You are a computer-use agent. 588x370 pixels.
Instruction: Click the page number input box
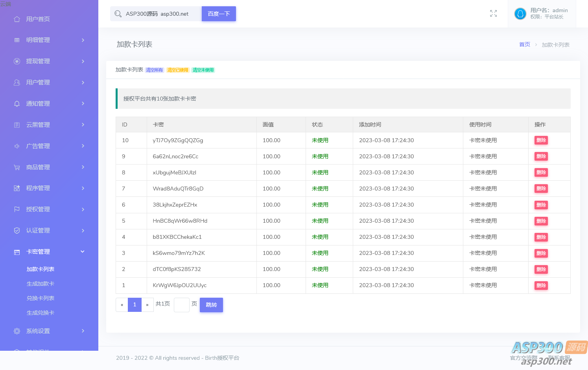[x=182, y=305]
